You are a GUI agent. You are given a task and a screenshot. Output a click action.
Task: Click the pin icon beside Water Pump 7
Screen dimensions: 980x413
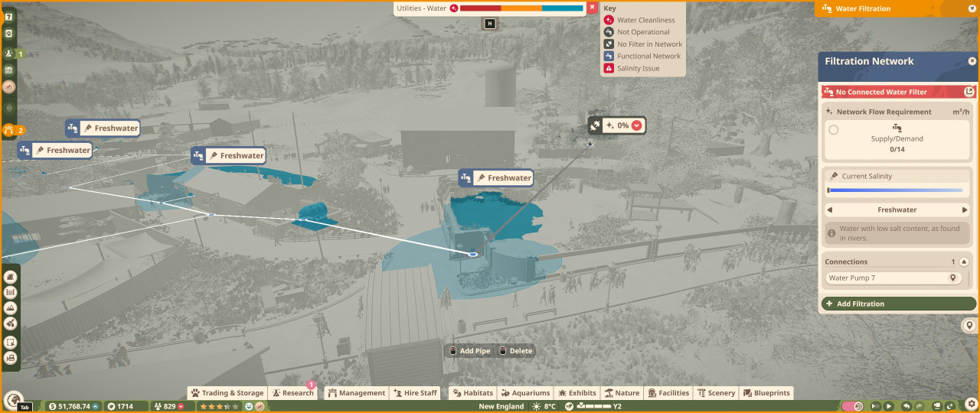point(953,278)
